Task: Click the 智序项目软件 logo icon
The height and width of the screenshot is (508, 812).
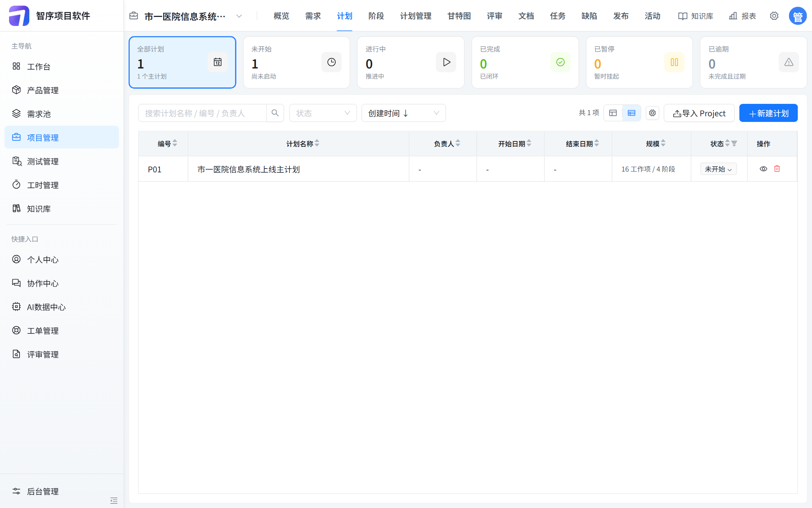Action: (19, 16)
